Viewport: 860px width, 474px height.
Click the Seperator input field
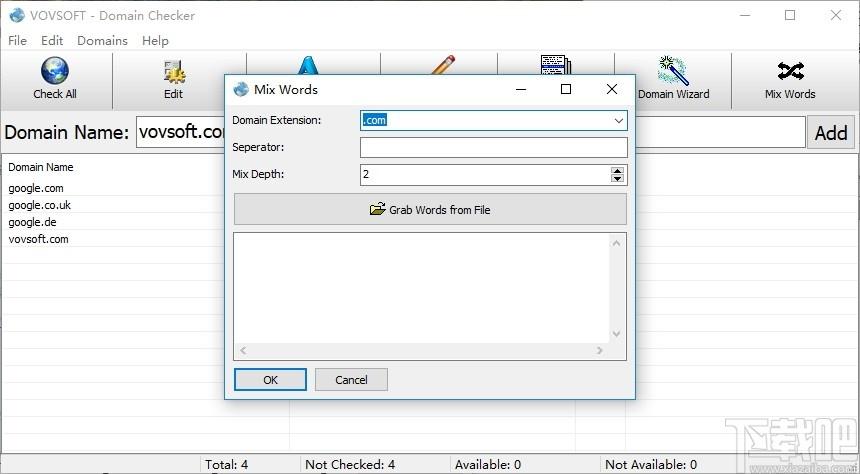494,148
